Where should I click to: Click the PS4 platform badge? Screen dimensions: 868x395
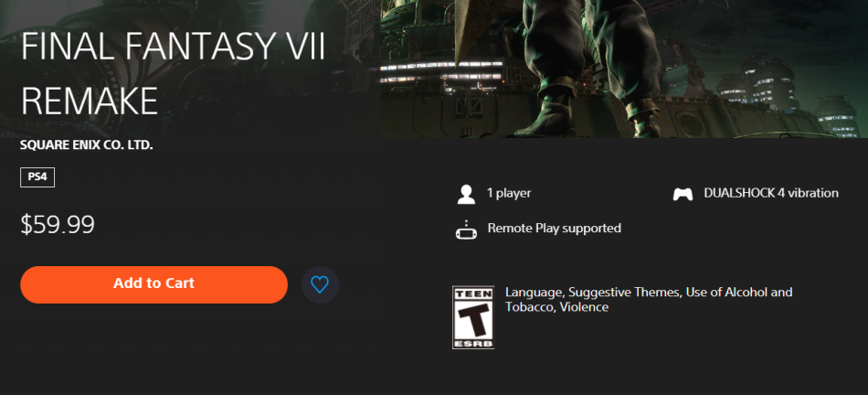[x=37, y=177]
